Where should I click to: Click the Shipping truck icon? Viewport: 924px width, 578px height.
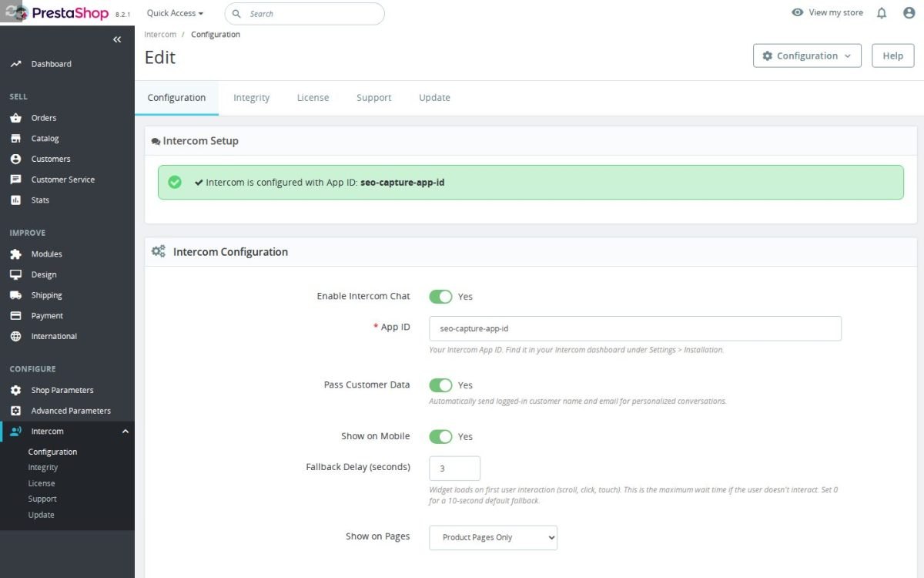click(x=15, y=295)
